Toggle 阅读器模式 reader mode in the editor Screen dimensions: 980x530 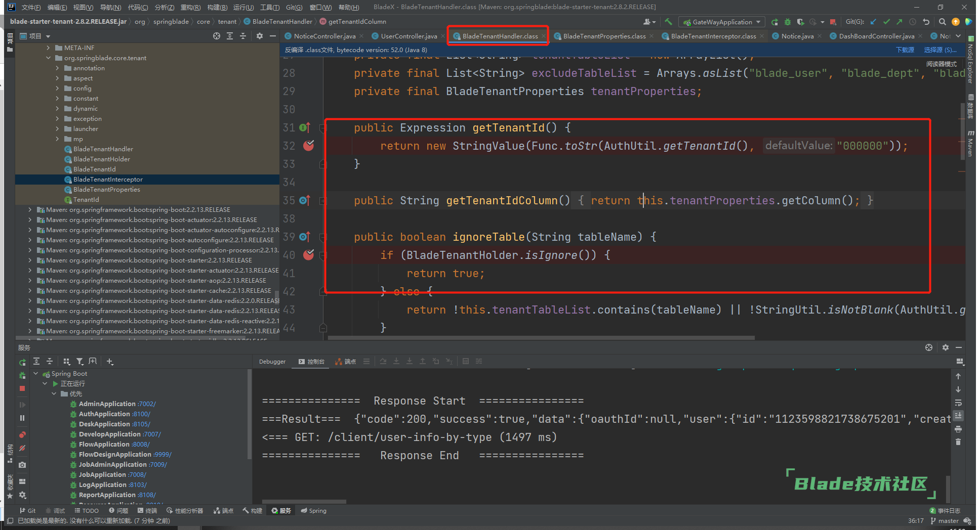(942, 64)
